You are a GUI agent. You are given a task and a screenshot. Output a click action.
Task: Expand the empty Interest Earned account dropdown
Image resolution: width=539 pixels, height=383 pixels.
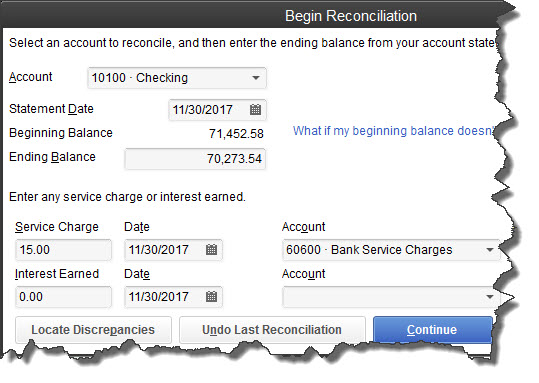490,297
